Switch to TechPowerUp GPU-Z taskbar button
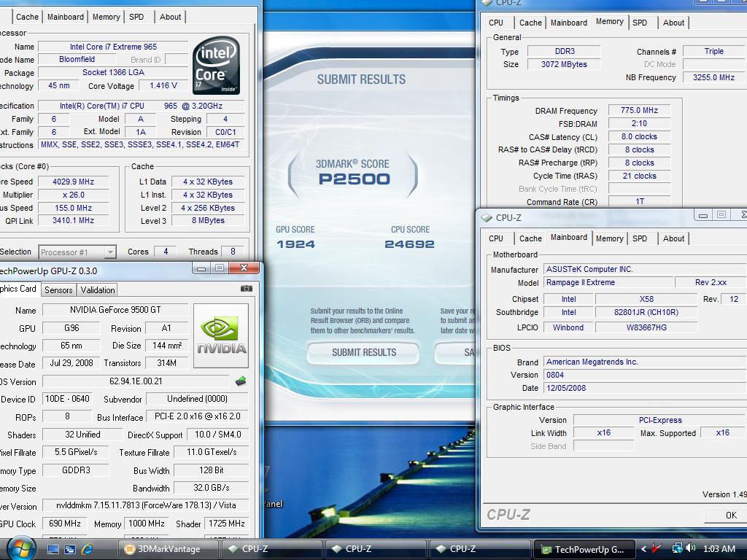The image size is (747, 560). [x=584, y=549]
